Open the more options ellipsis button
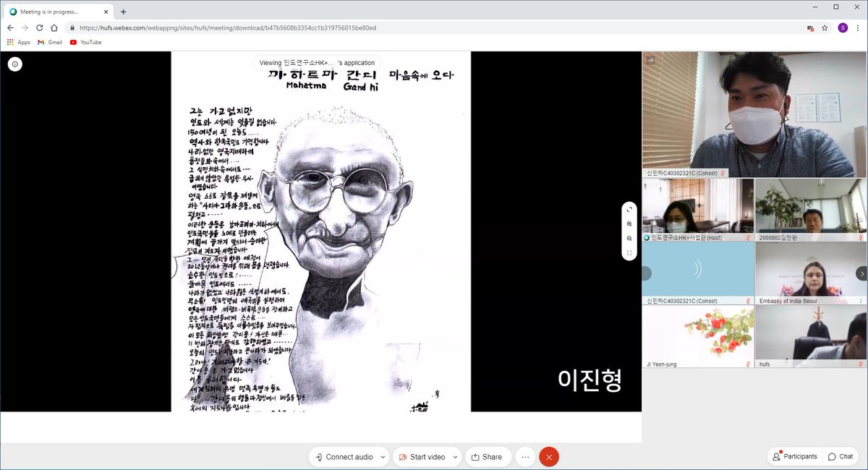The image size is (868, 470). click(x=525, y=457)
